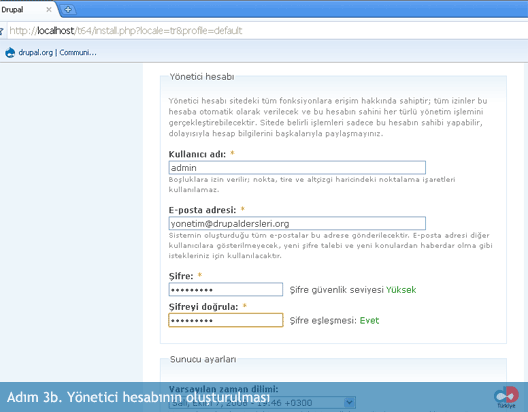
Task: Close the Drupal browser tab
Action: tap(49, 9)
